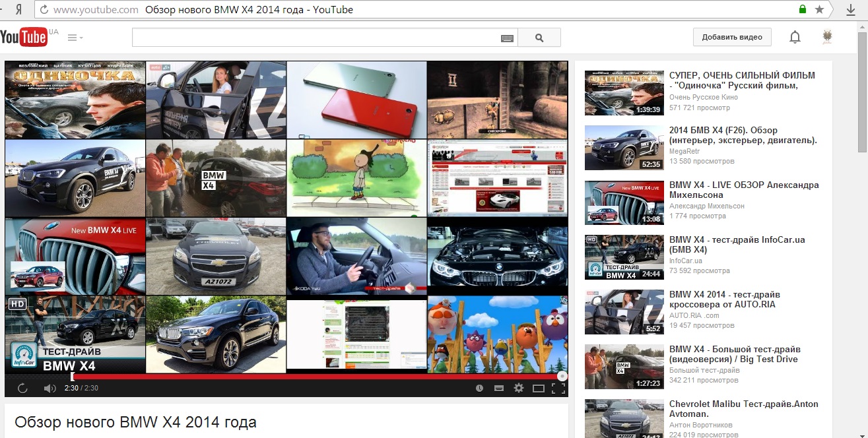Viewport: 868px width, 438px height.
Task: Open the end-screen thumbnail with two men beside the BMW X4
Action: (216, 178)
